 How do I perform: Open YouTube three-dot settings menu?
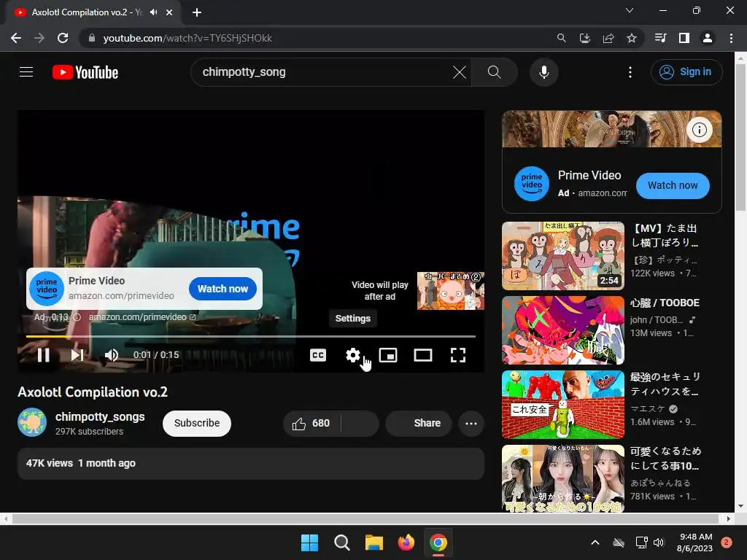tap(630, 72)
